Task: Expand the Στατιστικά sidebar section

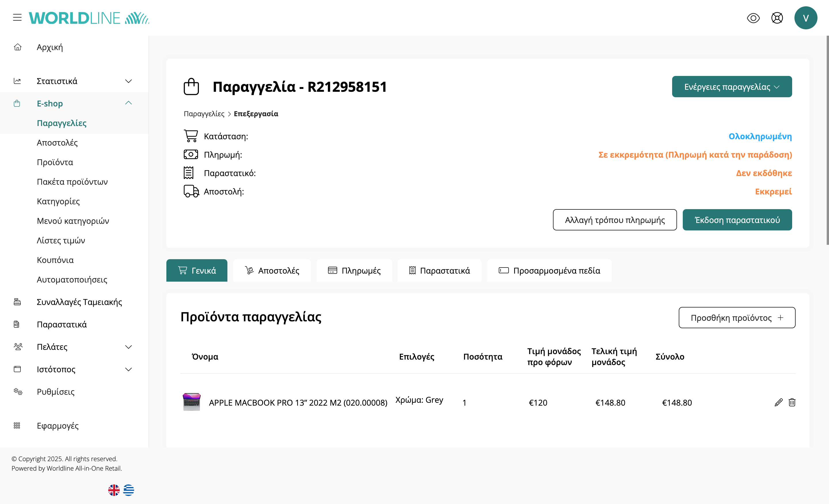Action: (128, 81)
